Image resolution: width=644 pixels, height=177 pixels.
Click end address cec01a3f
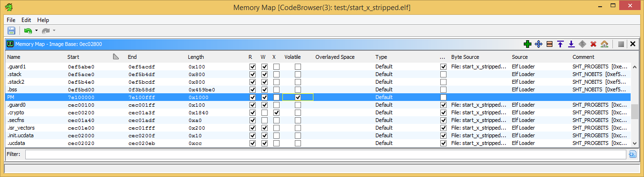(x=142, y=112)
